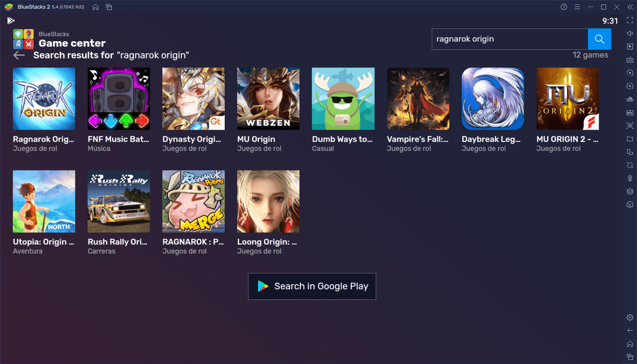Image resolution: width=637 pixels, height=364 pixels.
Task: Click the stacked layers eco mode icon
Action: click(630, 191)
